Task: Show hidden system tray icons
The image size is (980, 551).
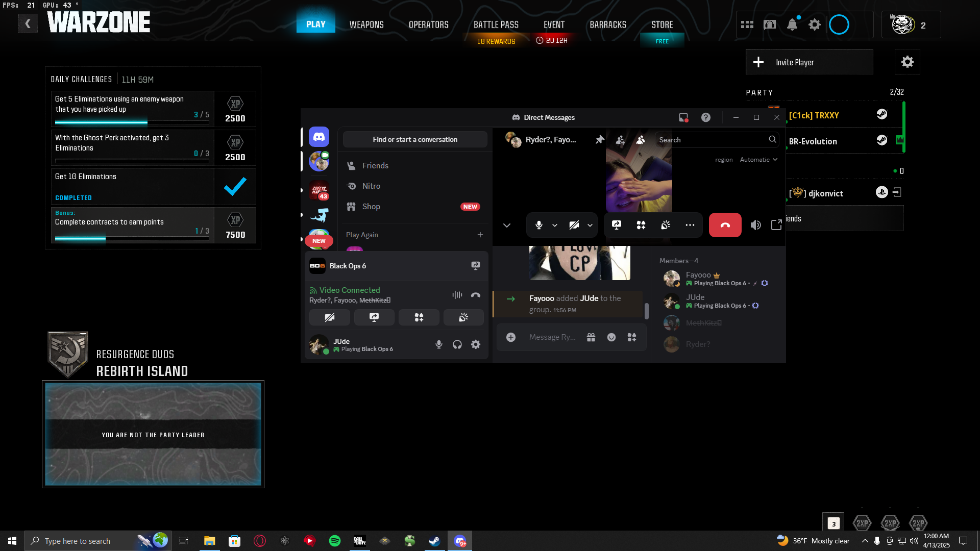Action: [865, 541]
